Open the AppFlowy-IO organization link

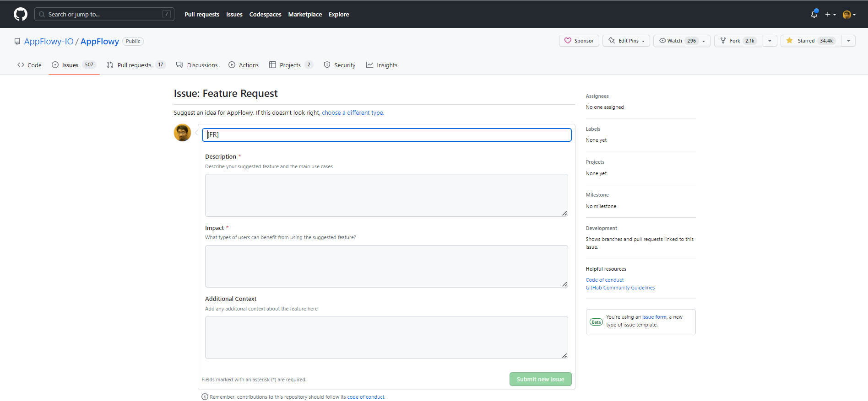pyautogui.click(x=49, y=42)
